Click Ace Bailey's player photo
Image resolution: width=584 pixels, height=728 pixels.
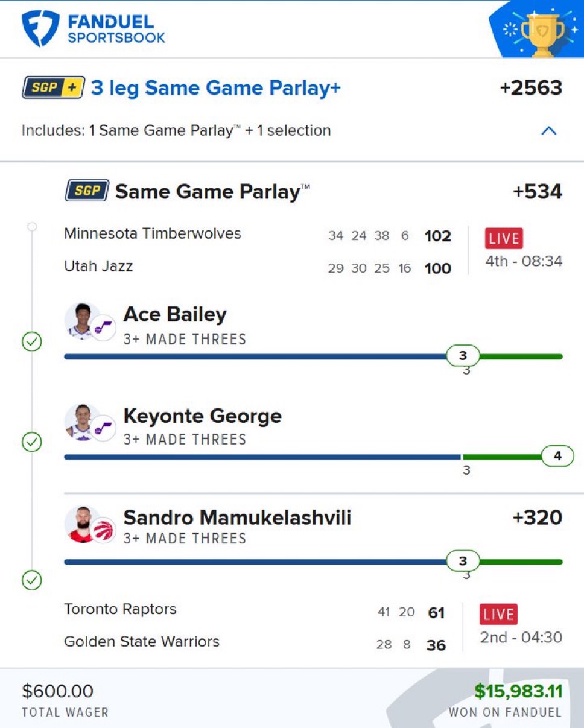81,321
